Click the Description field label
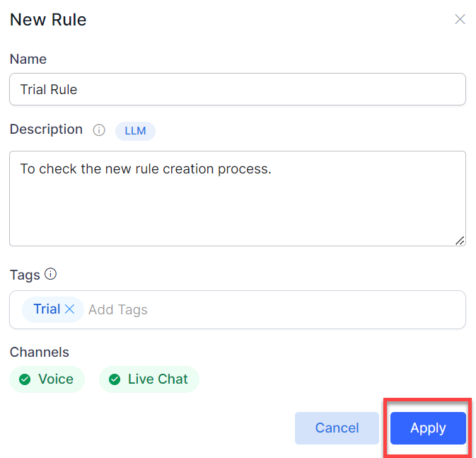 point(46,130)
